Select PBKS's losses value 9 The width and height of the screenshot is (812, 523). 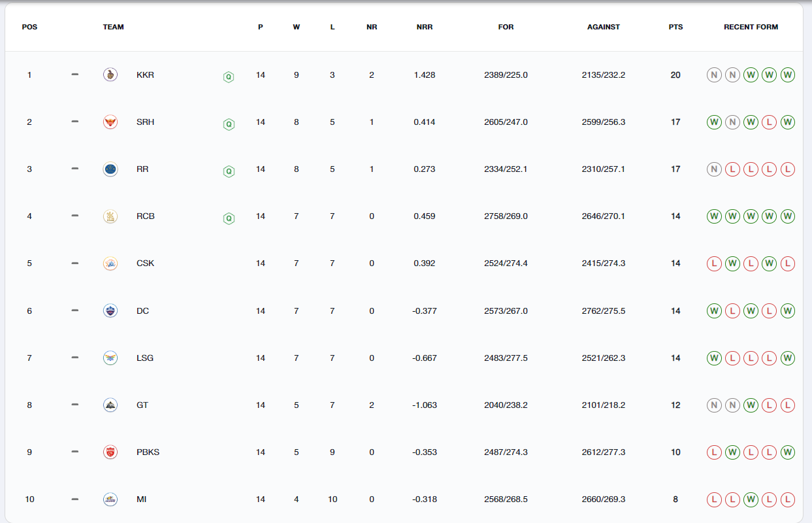(333, 452)
